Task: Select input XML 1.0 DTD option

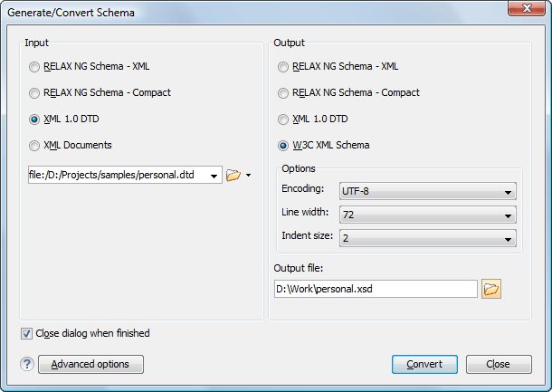Action: tap(34, 119)
